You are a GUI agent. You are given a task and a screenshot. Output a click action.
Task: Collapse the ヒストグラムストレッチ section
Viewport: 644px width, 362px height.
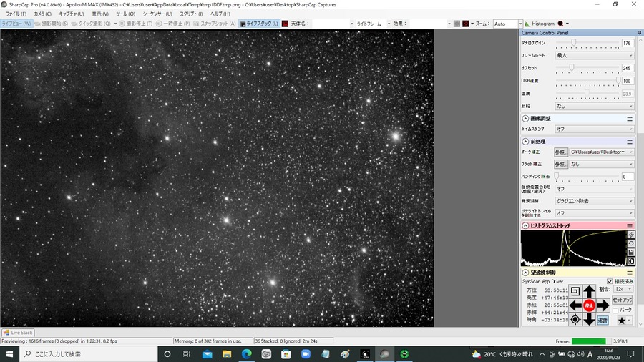[525, 226]
